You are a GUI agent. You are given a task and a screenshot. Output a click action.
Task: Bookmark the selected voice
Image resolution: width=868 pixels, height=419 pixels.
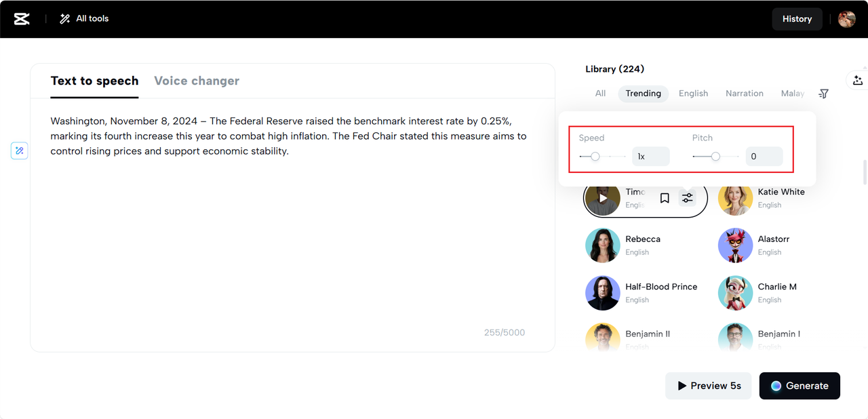[x=665, y=198]
